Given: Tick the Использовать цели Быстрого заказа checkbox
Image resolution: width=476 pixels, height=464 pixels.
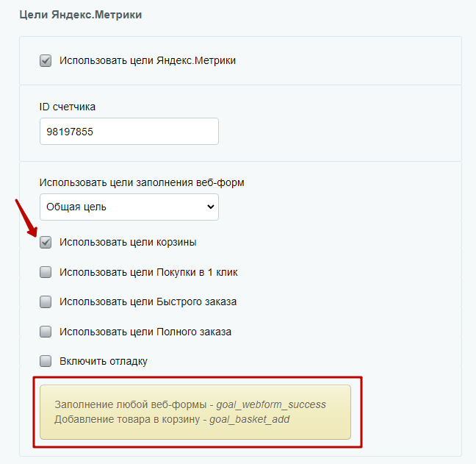Looking at the screenshot, I should point(46,302).
